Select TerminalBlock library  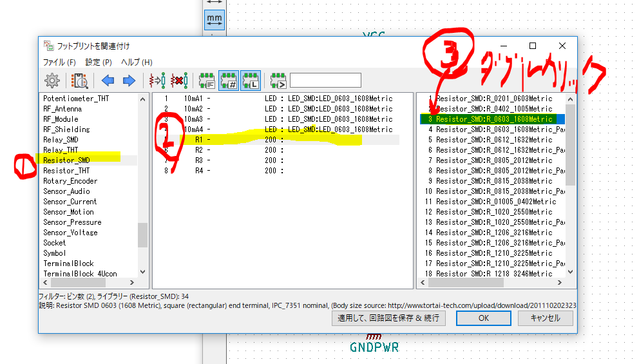tap(69, 263)
